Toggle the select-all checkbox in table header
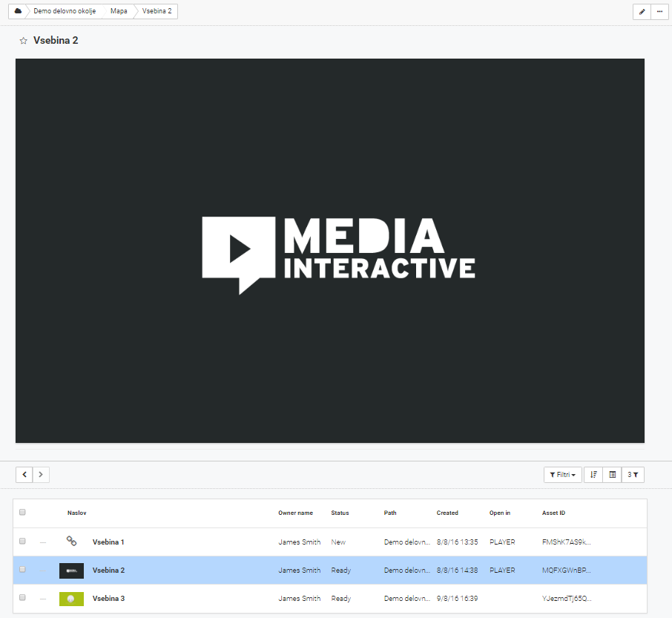This screenshot has width=672, height=618. coord(22,512)
